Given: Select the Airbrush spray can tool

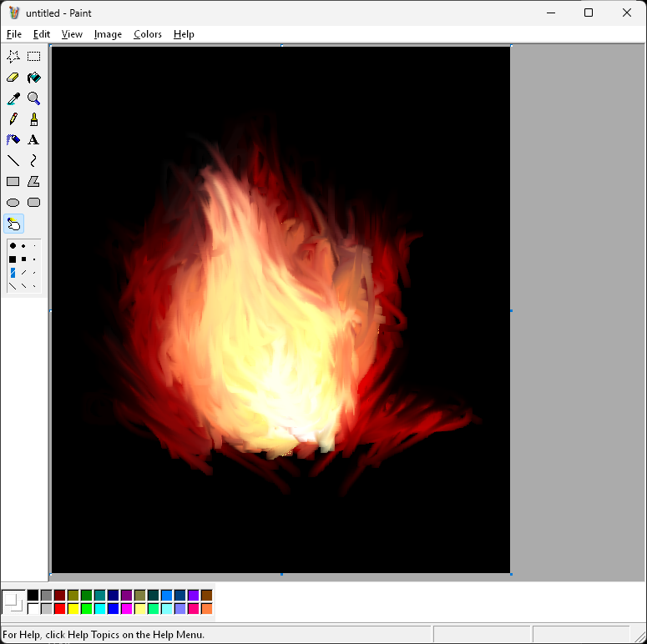Looking at the screenshot, I should click(x=13, y=140).
